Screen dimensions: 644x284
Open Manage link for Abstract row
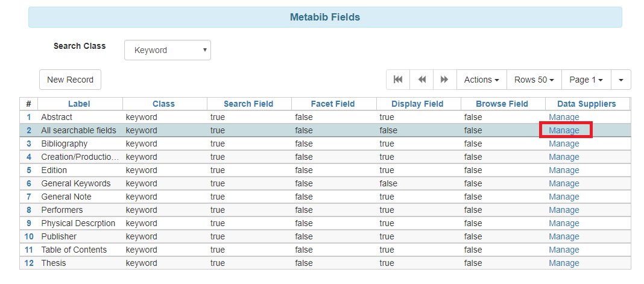click(564, 117)
